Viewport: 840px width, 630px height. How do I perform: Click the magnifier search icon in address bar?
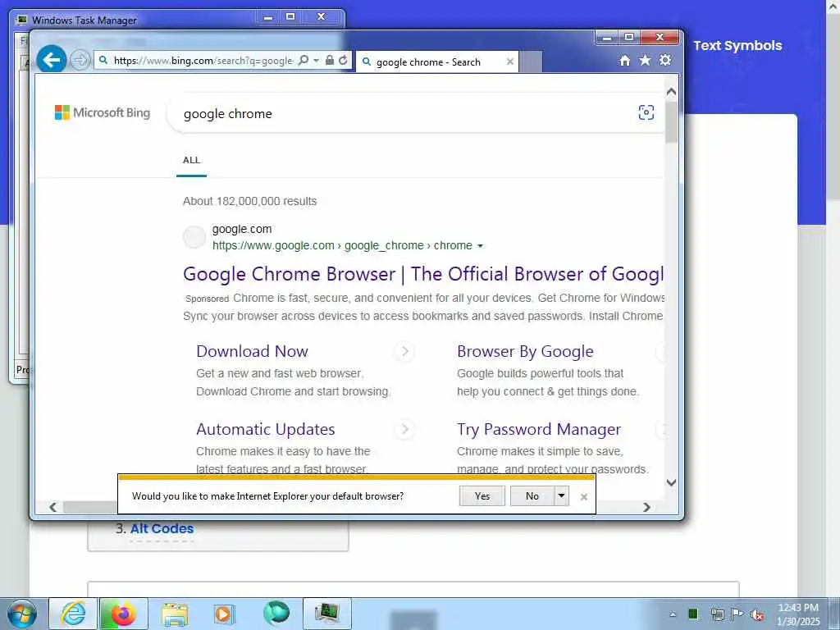(304, 61)
